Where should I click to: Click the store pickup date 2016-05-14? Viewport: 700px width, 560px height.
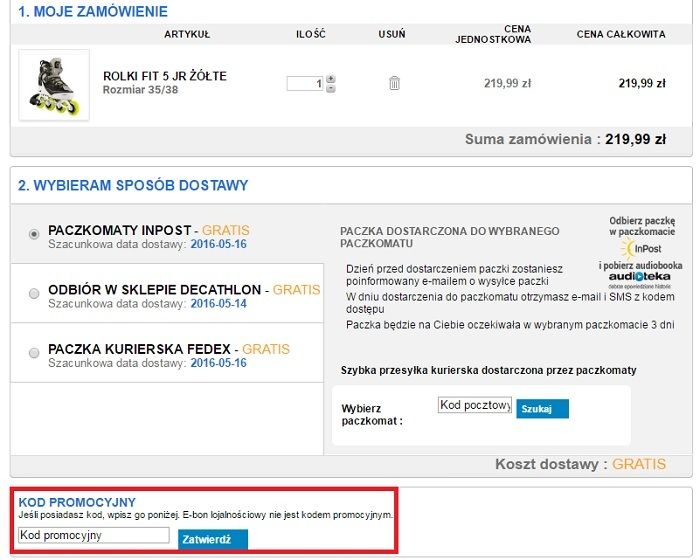pyautogui.click(x=218, y=304)
